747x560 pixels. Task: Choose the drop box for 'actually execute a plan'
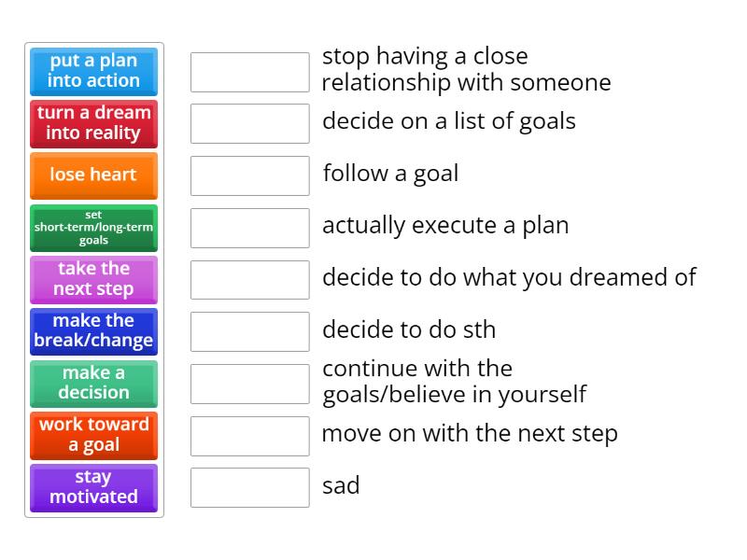click(x=249, y=228)
